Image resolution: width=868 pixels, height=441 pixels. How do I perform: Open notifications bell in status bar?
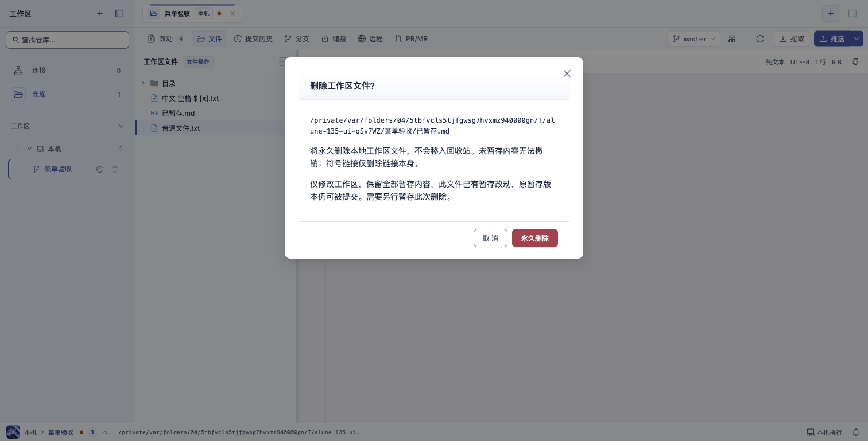click(x=855, y=432)
